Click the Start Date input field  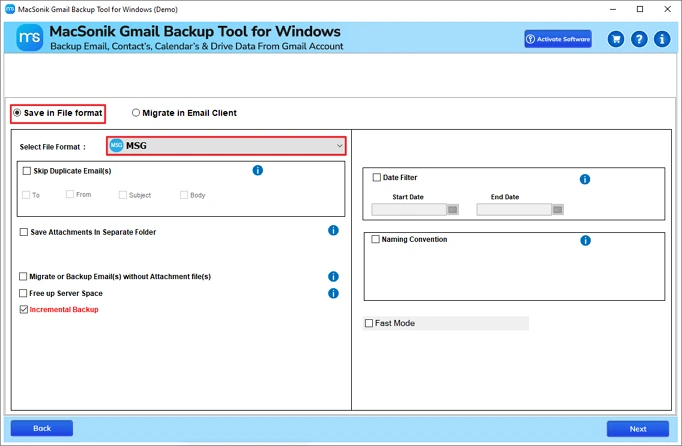[x=409, y=210]
